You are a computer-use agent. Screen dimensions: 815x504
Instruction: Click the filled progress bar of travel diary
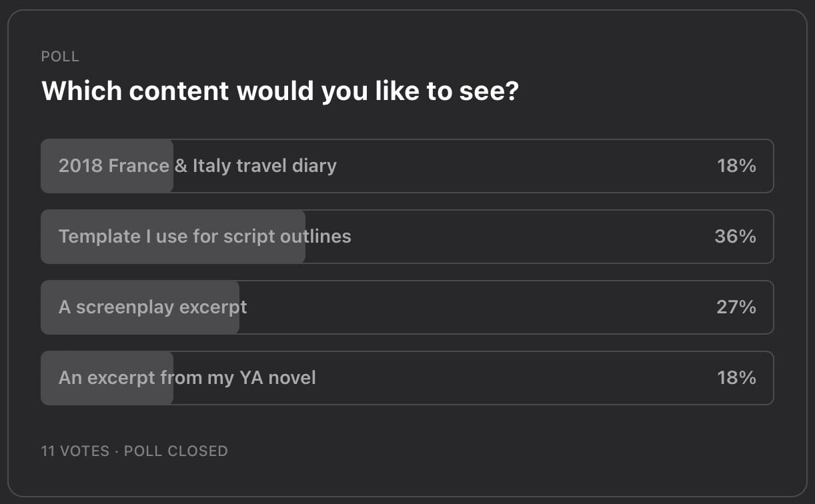107,166
